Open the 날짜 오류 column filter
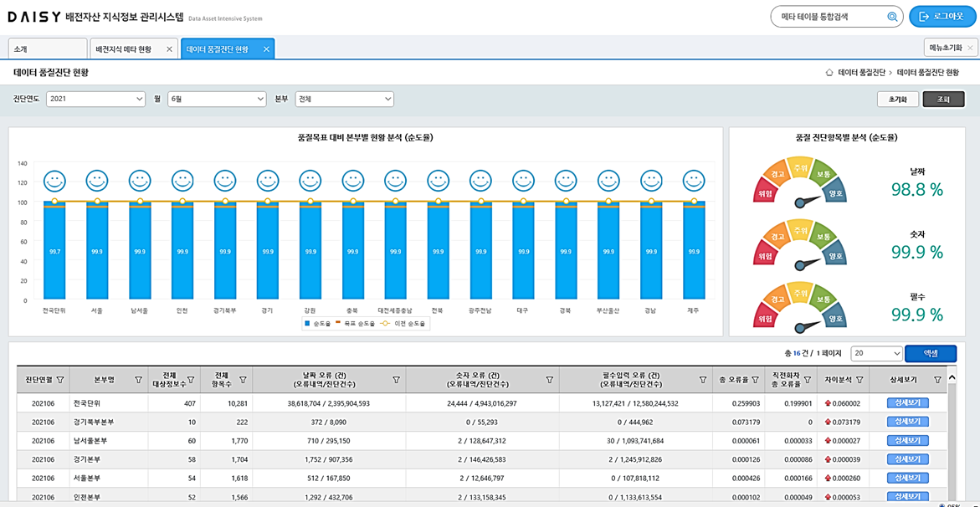 click(396, 380)
